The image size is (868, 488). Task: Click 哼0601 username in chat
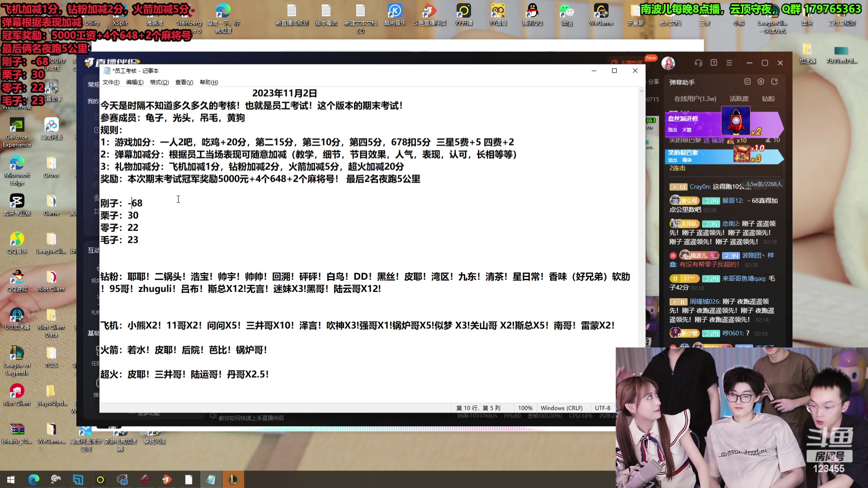732,333
